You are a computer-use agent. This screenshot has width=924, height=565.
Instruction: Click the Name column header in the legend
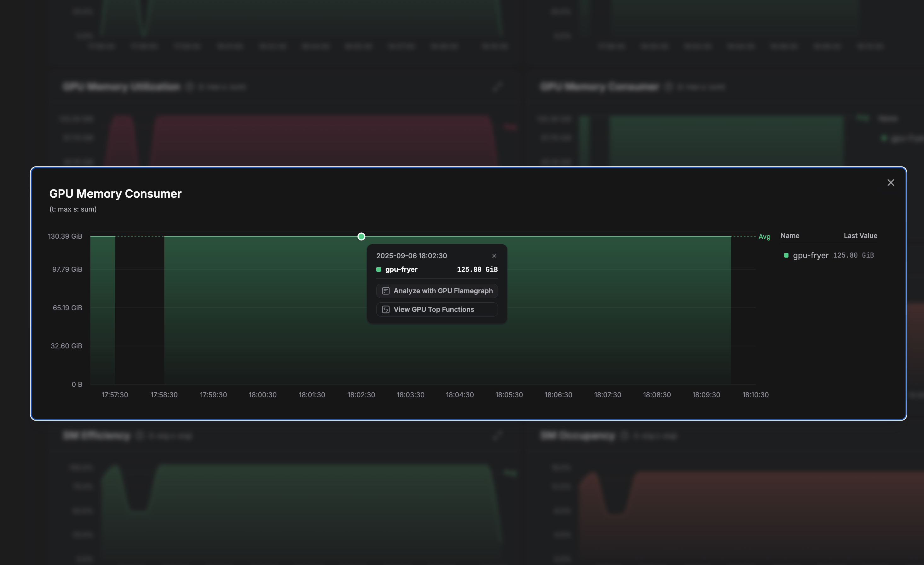pyautogui.click(x=790, y=236)
